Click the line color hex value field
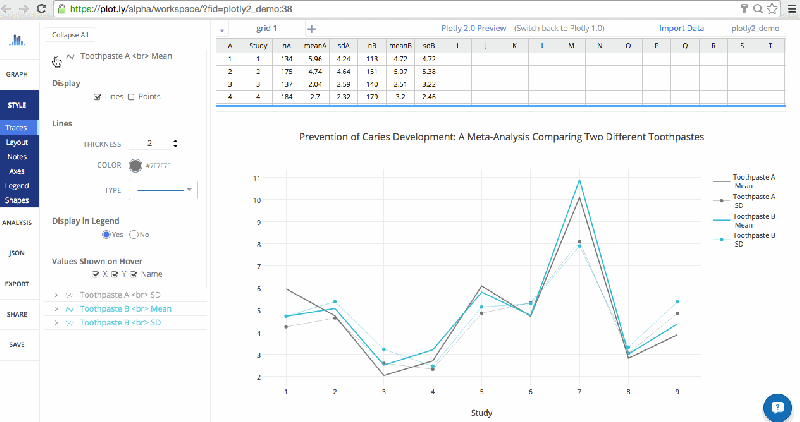 pyautogui.click(x=158, y=166)
